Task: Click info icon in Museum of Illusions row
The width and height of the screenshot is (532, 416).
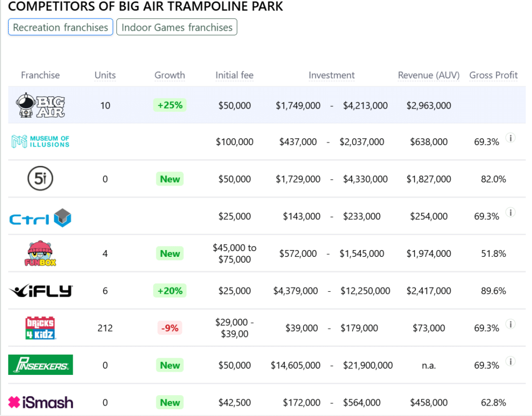Action: pos(510,138)
